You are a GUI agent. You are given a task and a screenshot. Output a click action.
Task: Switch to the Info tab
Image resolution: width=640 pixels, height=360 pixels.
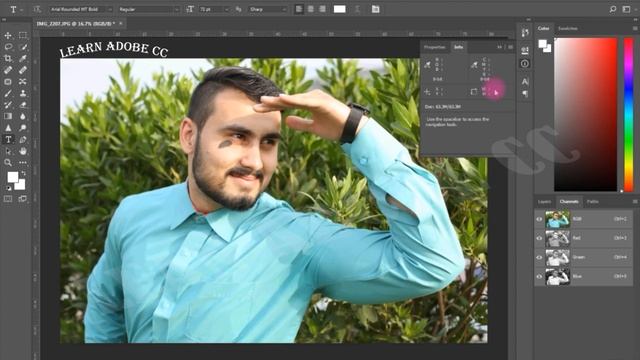click(x=458, y=47)
